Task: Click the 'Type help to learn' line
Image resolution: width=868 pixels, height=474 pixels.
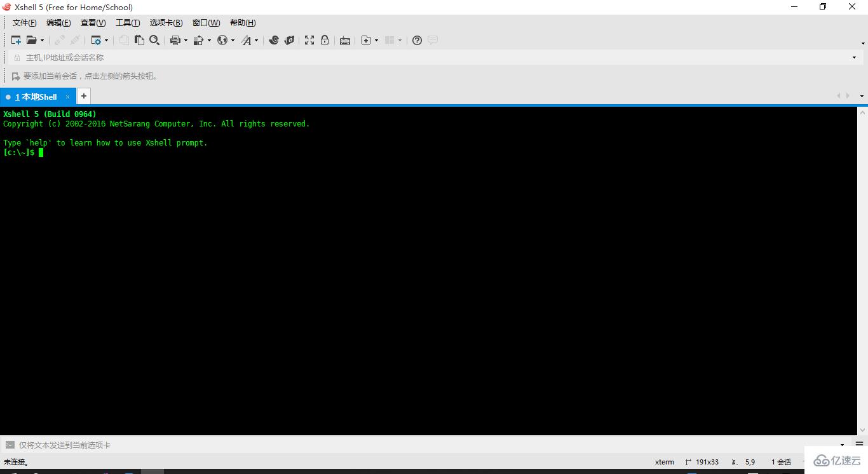Action: [105, 143]
